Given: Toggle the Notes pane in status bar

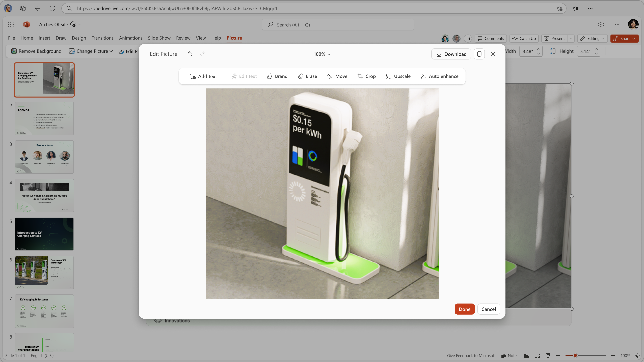Looking at the screenshot, I should click(510, 355).
